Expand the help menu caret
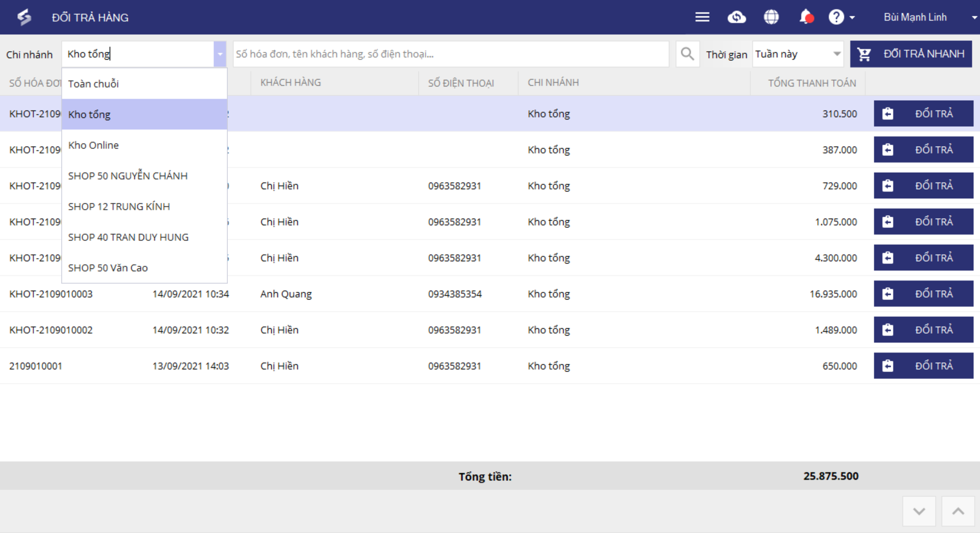Viewport: 980px width, 533px height. click(x=852, y=17)
